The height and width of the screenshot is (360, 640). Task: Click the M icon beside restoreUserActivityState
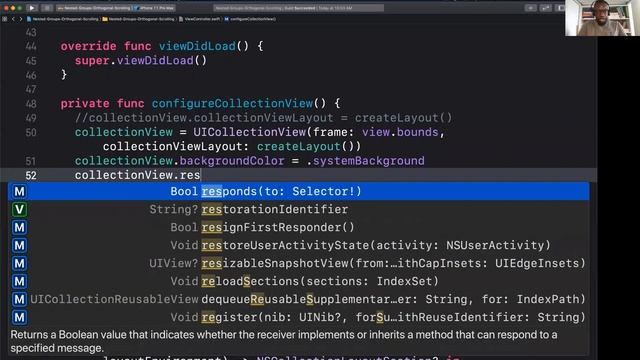click(19, 245)
